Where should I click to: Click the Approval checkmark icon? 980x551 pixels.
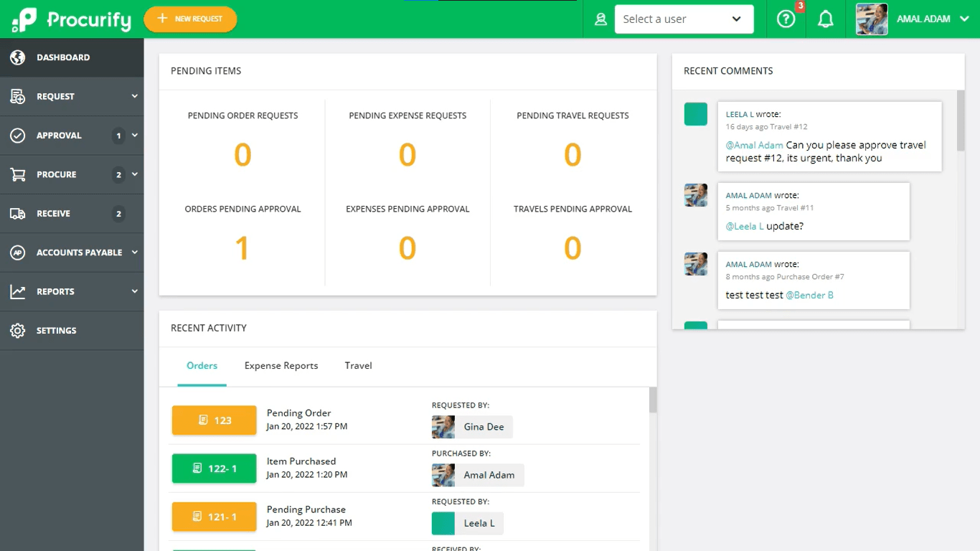[18, 136]
